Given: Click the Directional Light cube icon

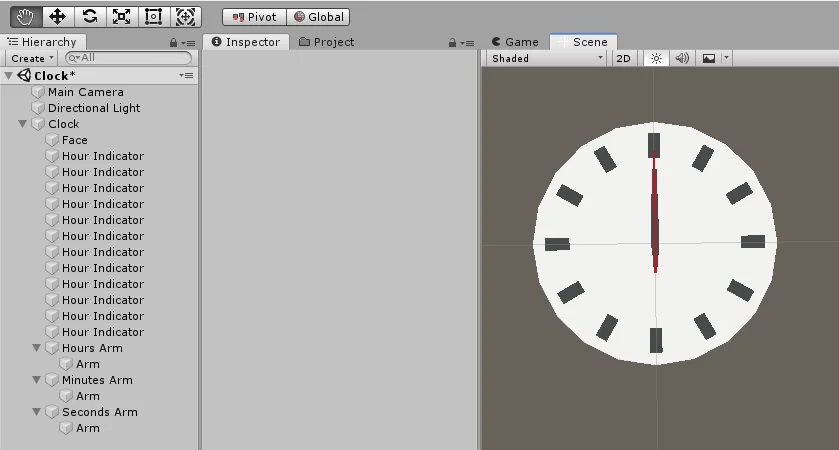Looking at the screenshot, I should (38, 108).
